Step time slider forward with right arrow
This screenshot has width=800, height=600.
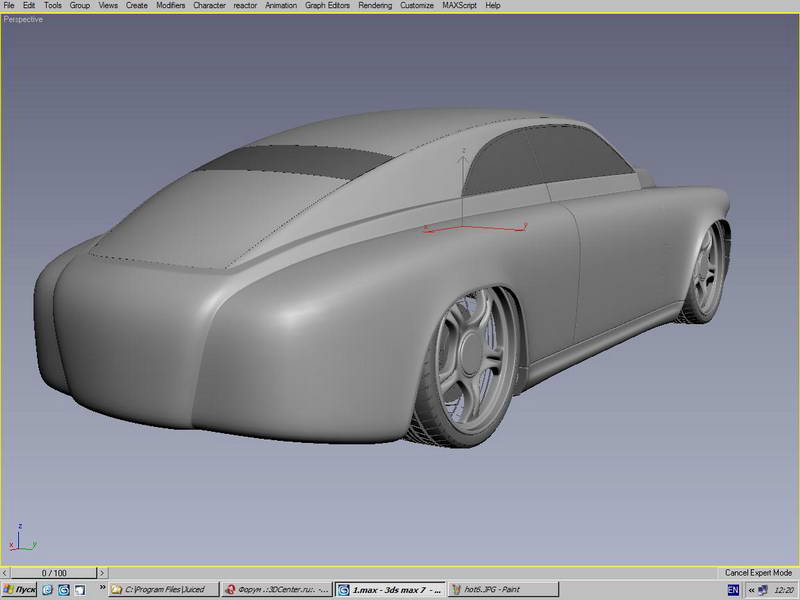pos(102,573)
